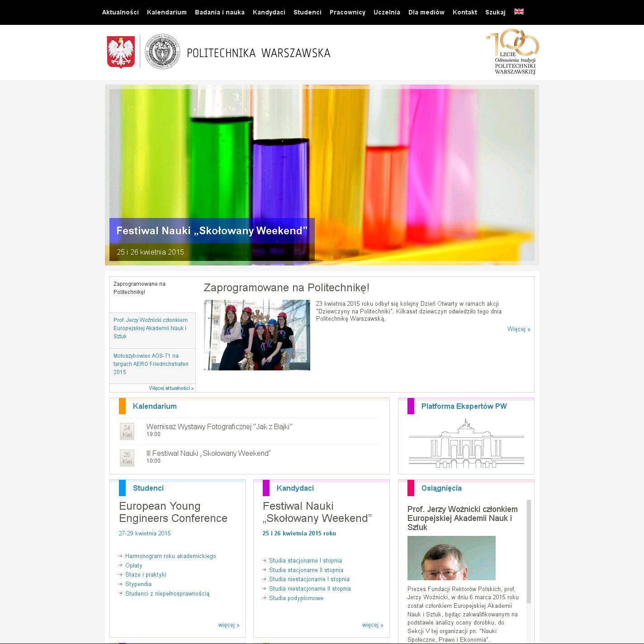The width and height of the screenshot is (644, 644).
Task: Click the Polish eagle coat of arms logo
Action: click(x=121, y=52)
